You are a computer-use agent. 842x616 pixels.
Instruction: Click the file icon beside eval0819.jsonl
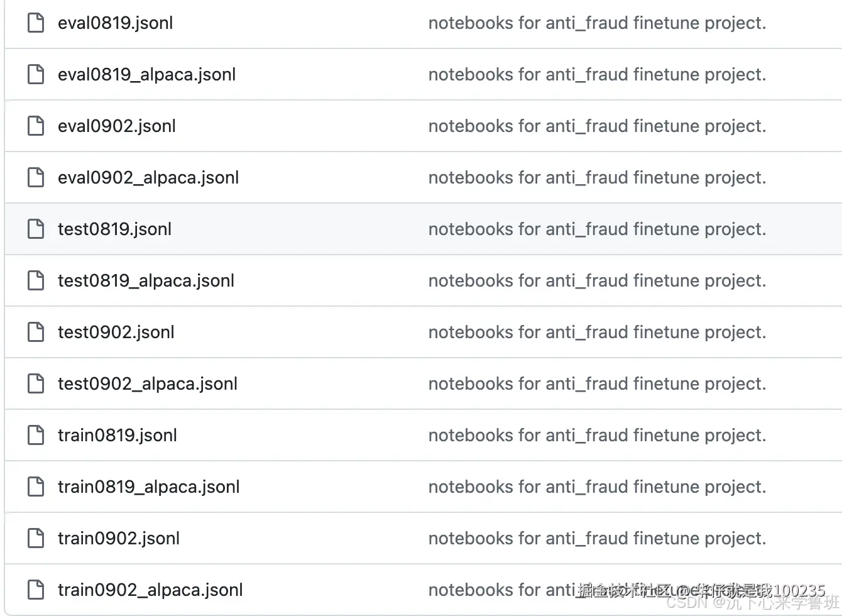[36, 23]
